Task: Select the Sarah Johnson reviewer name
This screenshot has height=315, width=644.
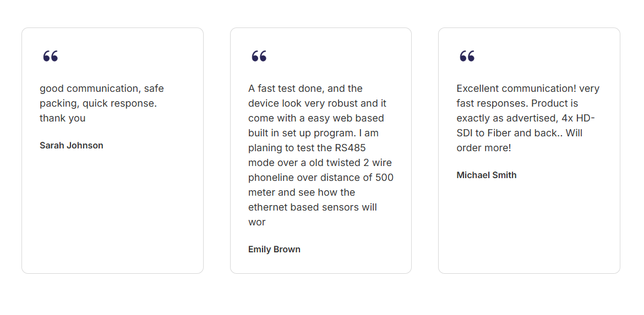Action: coord(72,146)
